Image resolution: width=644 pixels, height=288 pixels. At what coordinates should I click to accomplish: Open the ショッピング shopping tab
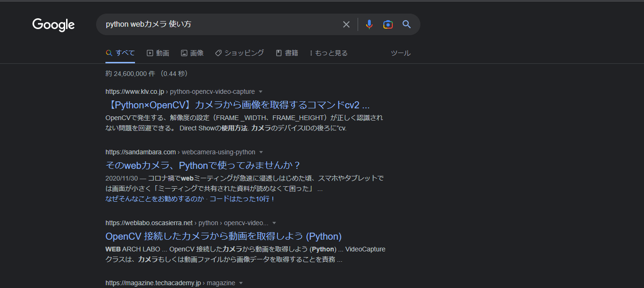click(x=240, y=53)
